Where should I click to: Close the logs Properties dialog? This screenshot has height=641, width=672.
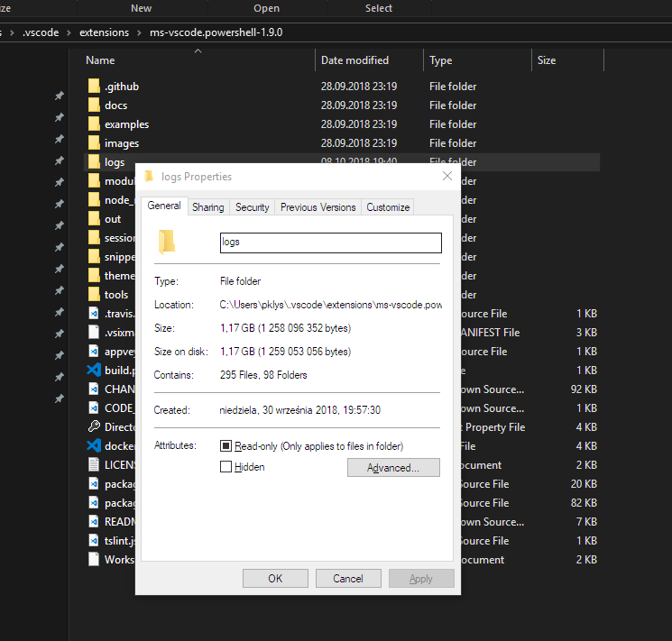tap(447, 176)
